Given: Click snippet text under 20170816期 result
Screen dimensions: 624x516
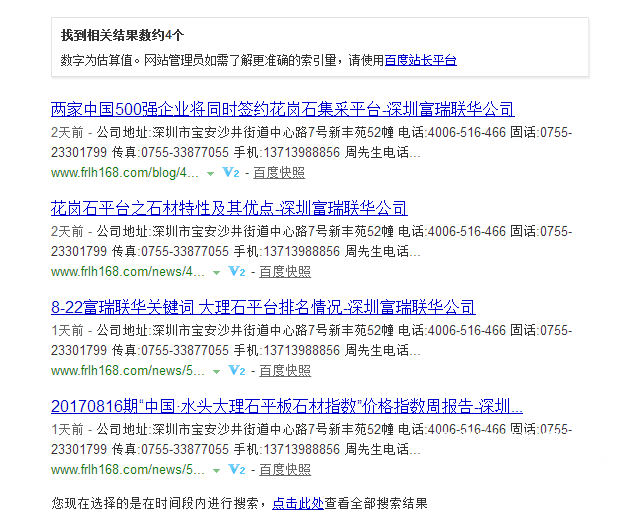Looking at the screenshot, I should point(312,439).
